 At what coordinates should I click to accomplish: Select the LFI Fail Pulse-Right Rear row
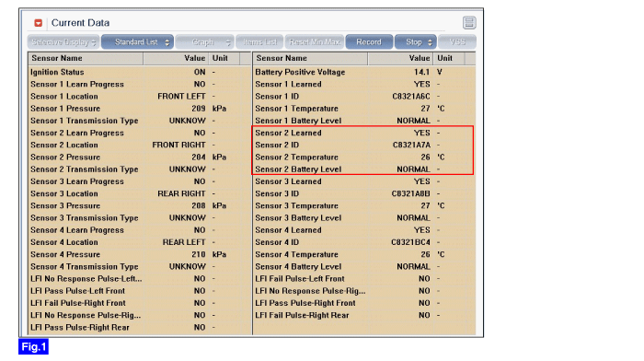pos(364,315)
